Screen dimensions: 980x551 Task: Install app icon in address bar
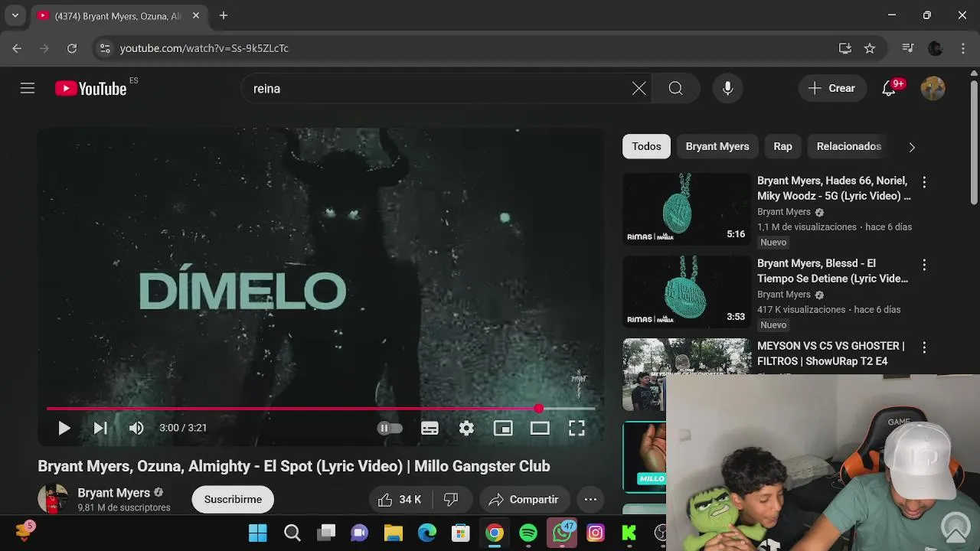click(845, 48)
